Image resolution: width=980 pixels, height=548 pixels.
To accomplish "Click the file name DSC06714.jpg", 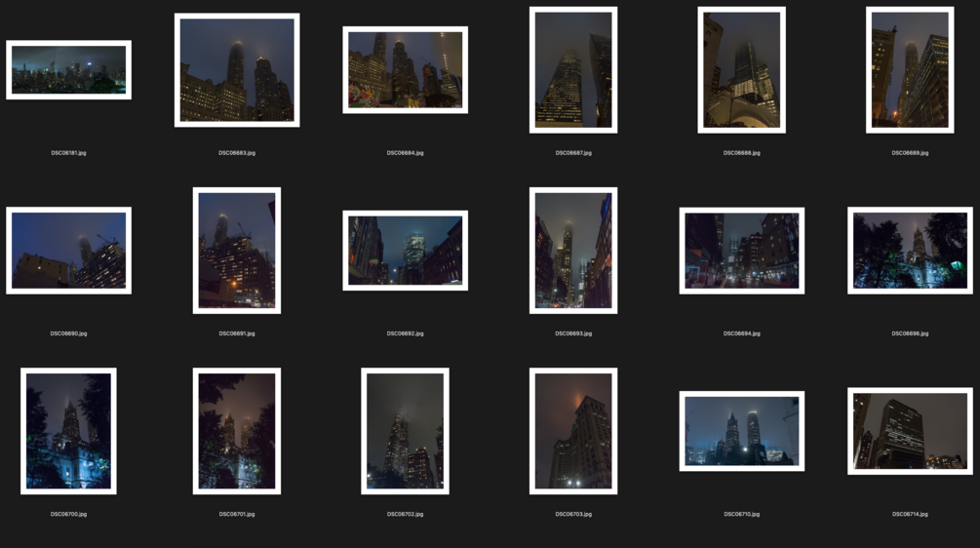I will click(x=910, y=514).
